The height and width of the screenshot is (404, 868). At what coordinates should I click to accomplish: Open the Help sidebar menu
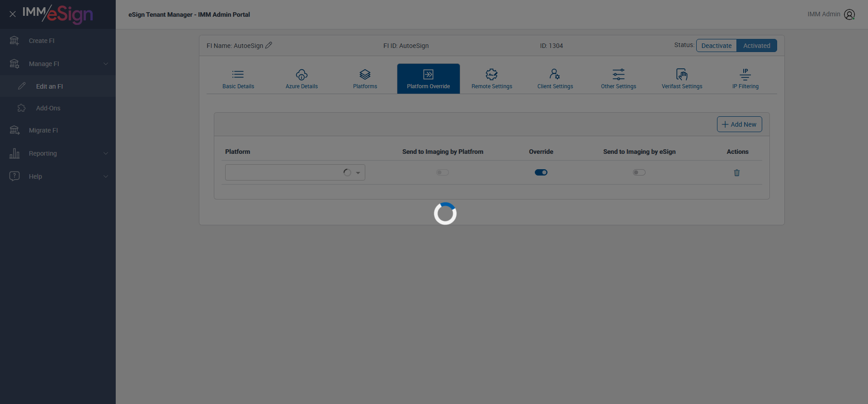(x=58, y=176)
